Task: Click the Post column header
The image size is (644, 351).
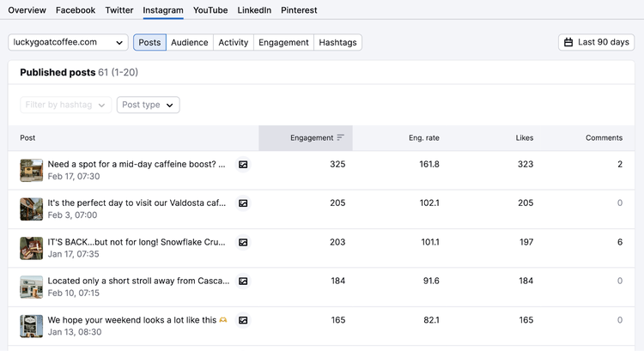Action: coord(27,138)
